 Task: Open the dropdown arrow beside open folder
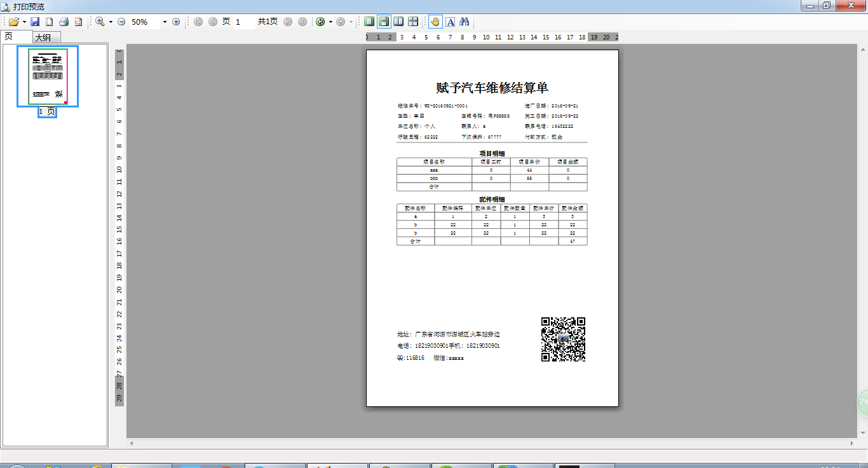24,22
